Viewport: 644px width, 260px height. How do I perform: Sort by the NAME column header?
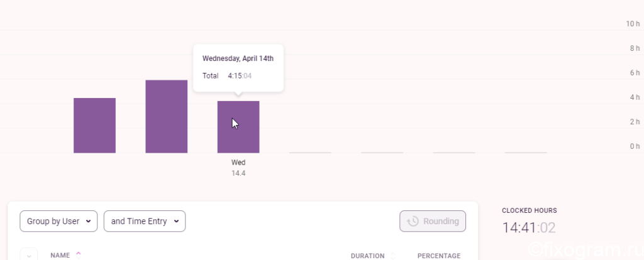60,256
